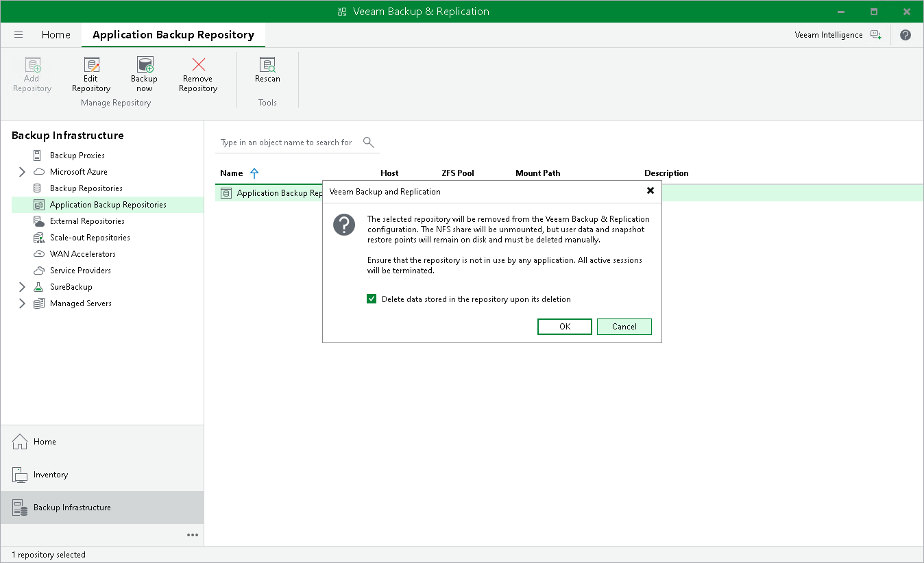Click the SureBackup flask icon
The width and height of the screenshot is (924, 563).
(x=38, y=287)
